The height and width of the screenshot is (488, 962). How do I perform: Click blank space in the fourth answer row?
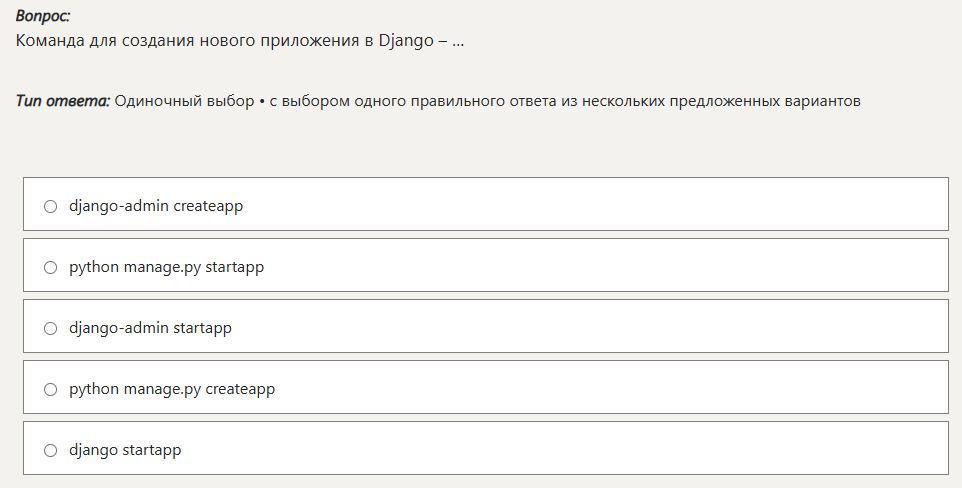point(600,390)
